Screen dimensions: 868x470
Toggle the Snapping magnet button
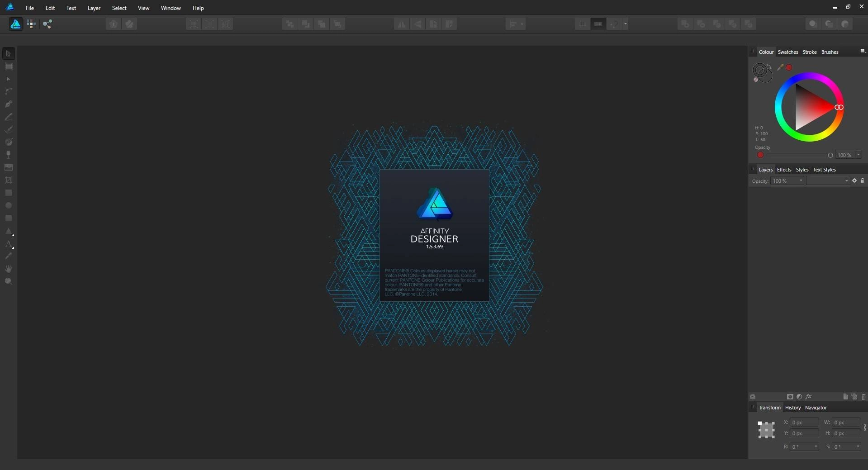(x=614, y=24)
